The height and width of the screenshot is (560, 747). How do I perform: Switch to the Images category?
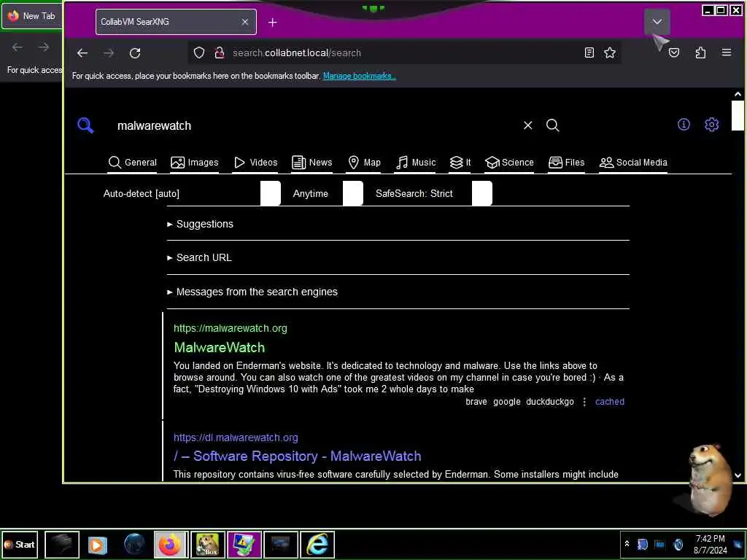(194, 163)
